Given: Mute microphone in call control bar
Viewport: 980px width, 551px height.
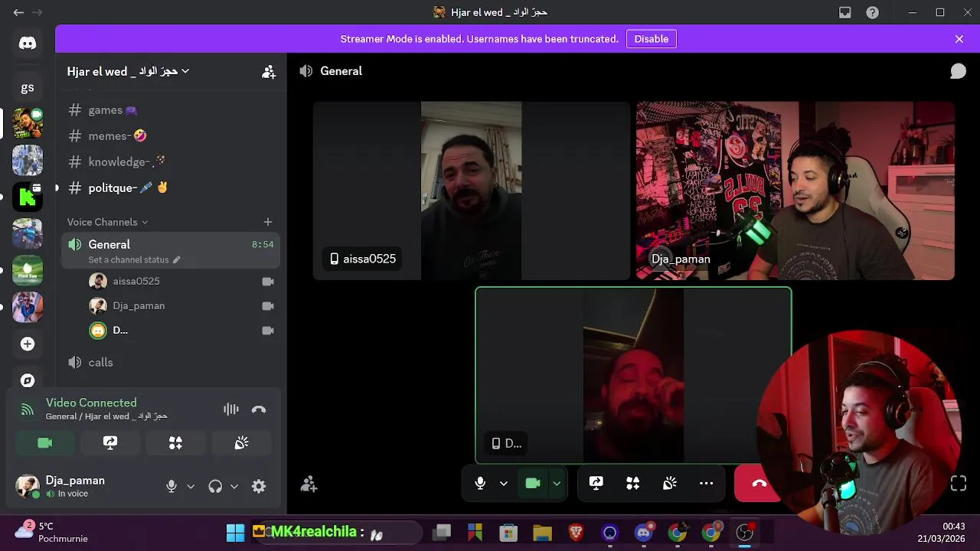Looking at the screenshot, I should point(480,483).
